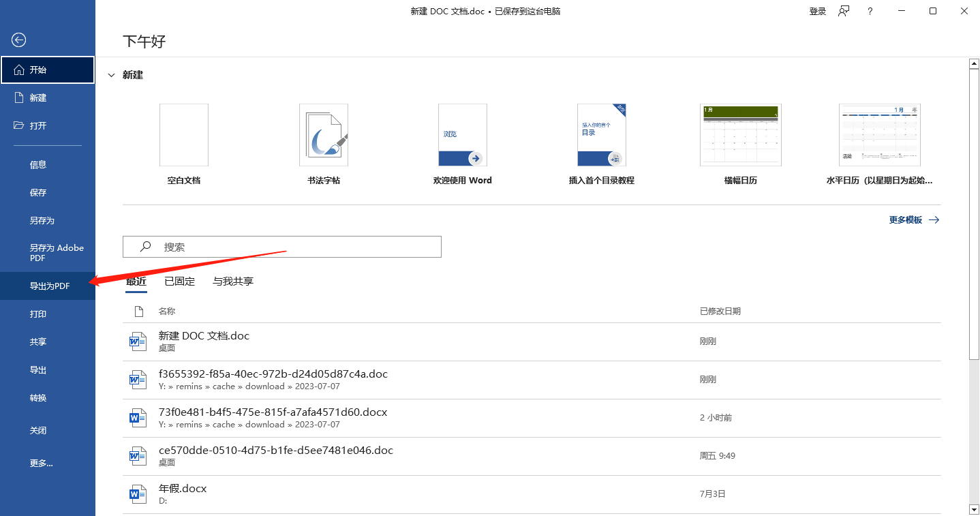Select 保存 in the sidebar
The image size is (980, 516).
(x=48, y=192)
